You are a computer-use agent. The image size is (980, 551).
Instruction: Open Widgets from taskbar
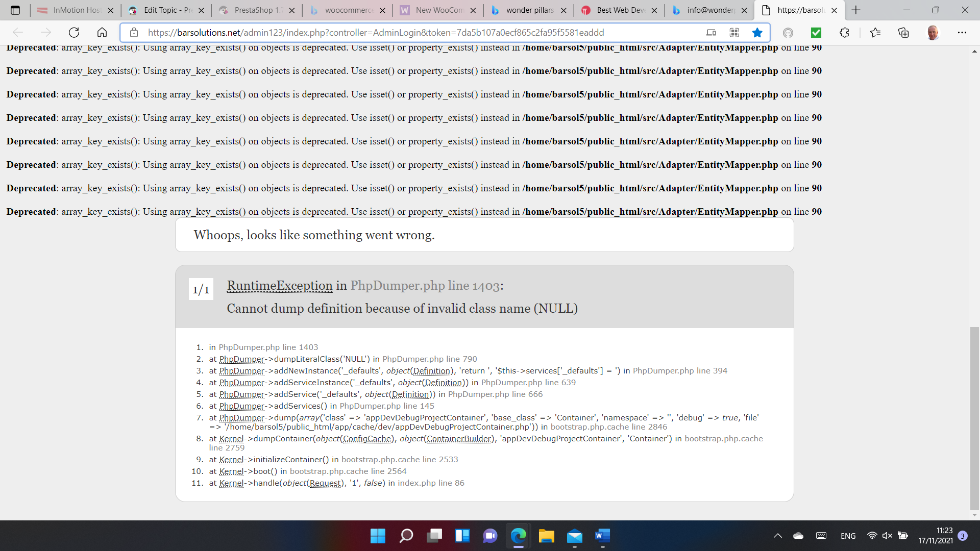click(462, 536)
